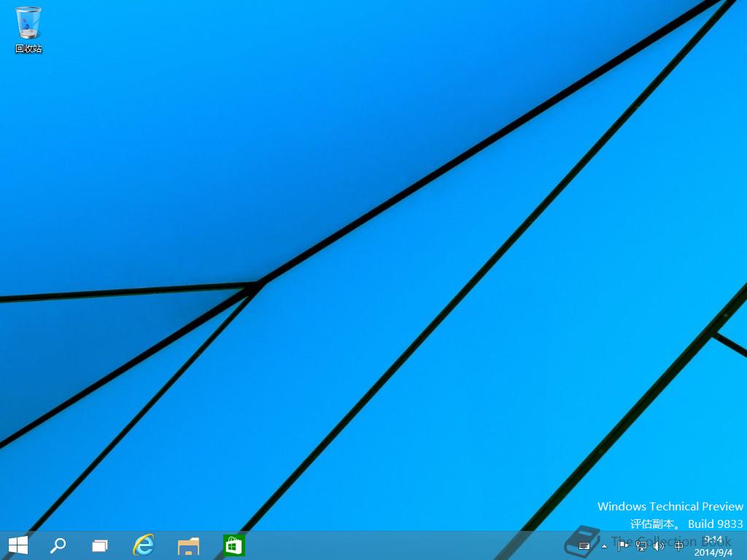
Task: Open the Start menu
Action: coord(18,545)
